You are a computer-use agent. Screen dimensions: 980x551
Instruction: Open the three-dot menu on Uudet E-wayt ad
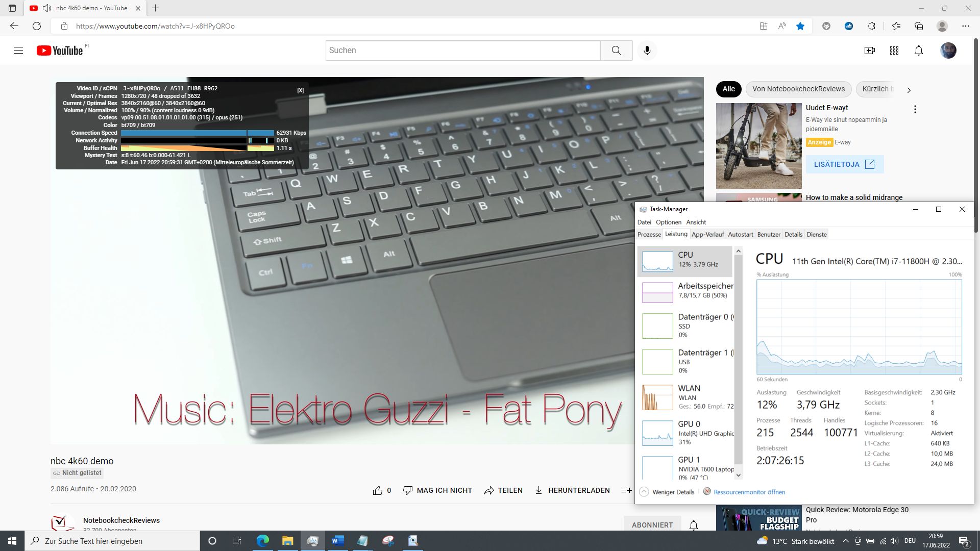[x=915, y=109]
